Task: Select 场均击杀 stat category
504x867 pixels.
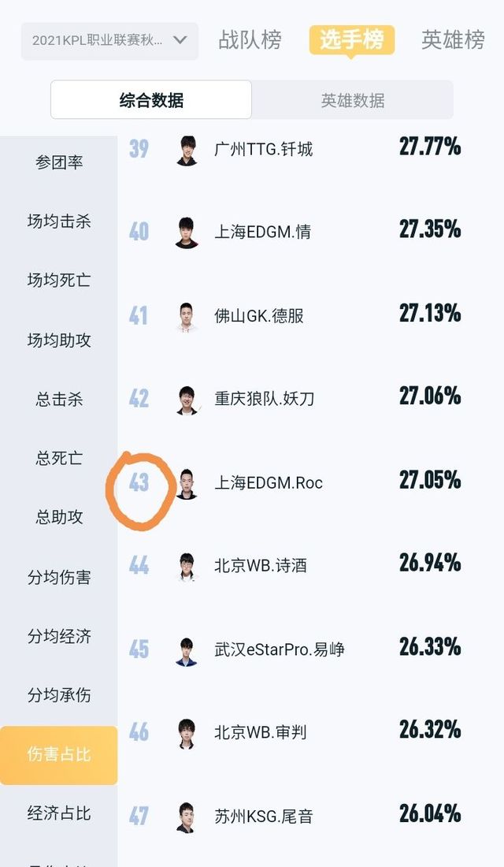Action: pyautogui.click(x=59, y=221)
